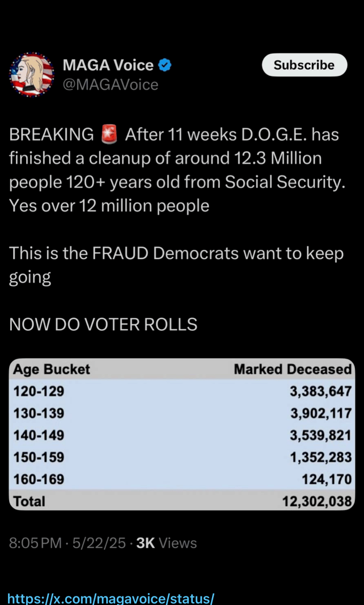Click the 8:05 PM timestamp
Viewport: 364px width, 605px height.
pyautogui.click(x=35, y=543)
